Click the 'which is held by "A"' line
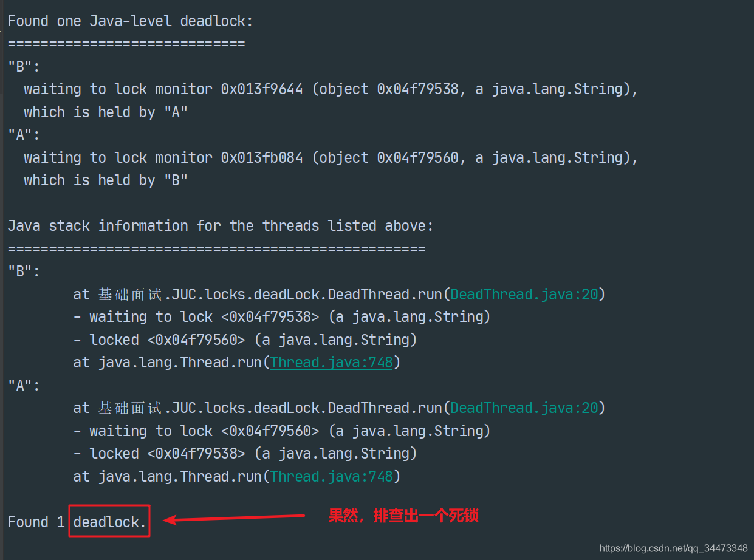Screen dimensions: 754x560 pyautogui.click(x=106, y=112)
